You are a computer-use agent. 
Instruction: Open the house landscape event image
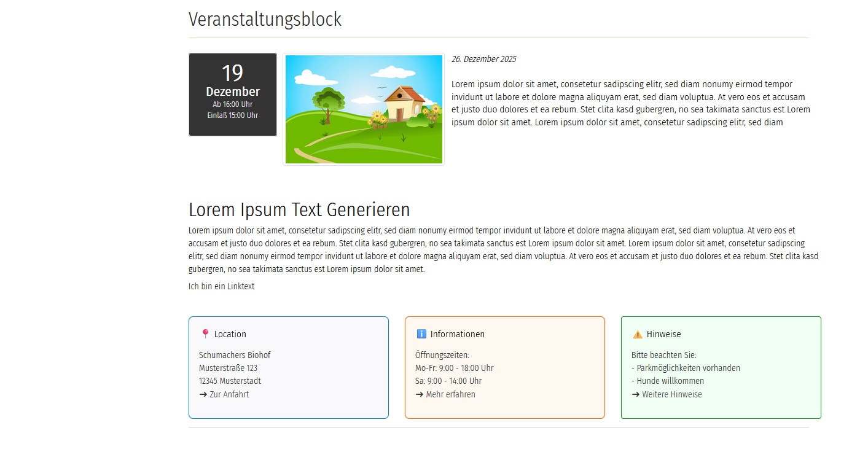pyautogui.click(x=364, y=109)
